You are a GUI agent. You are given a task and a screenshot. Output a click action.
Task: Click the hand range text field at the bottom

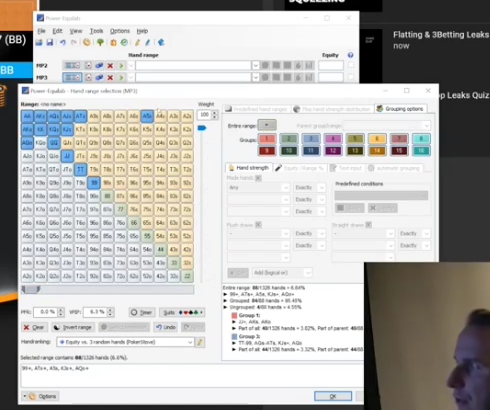192,375
